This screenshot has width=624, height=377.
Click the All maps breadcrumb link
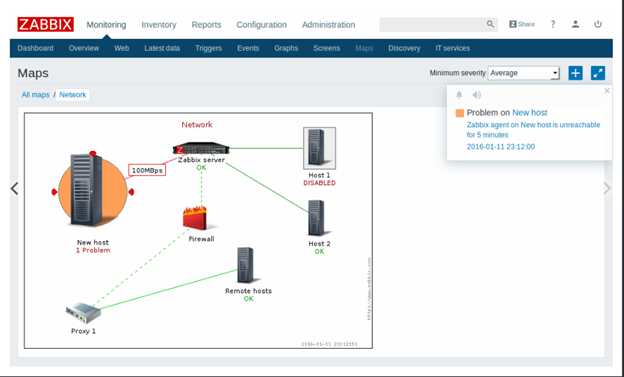point(35,95)
